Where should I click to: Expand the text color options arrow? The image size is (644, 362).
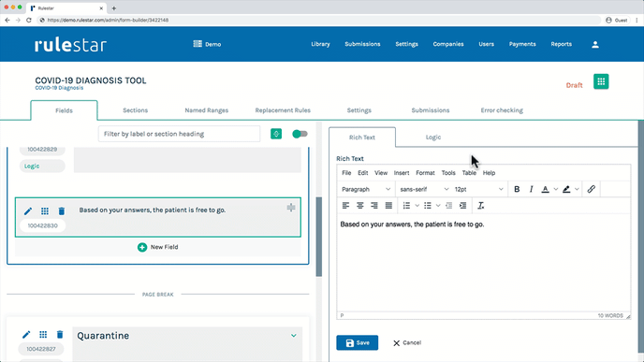[555, 189]
